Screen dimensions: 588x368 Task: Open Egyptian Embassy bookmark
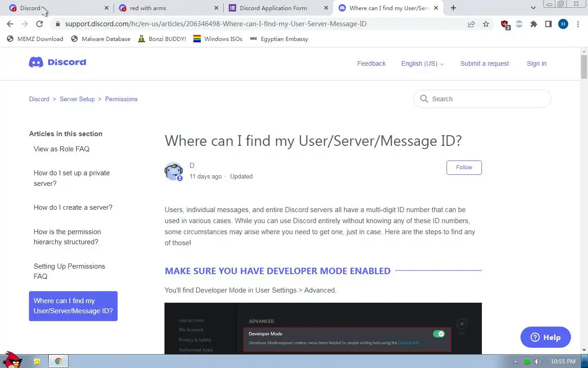tap(279, 39)
